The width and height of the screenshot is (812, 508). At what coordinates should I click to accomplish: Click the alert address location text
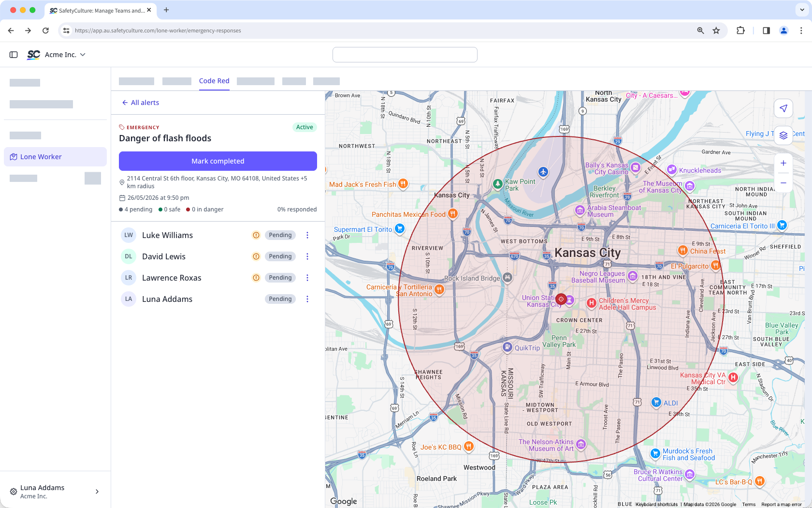[217, 182]
